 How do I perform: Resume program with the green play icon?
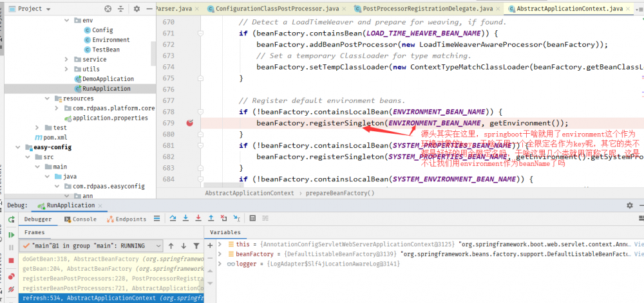(x=12, y=235)
